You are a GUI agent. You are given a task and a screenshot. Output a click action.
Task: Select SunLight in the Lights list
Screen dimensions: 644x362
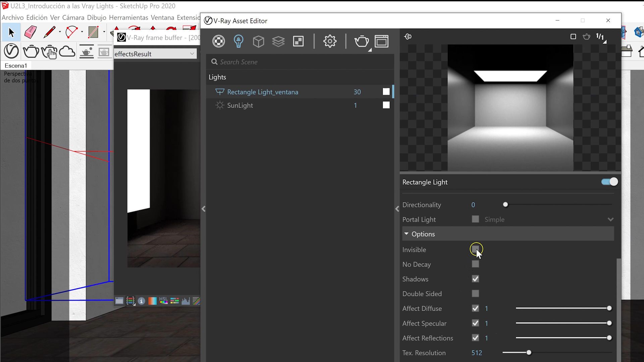(x=240, y=105)
